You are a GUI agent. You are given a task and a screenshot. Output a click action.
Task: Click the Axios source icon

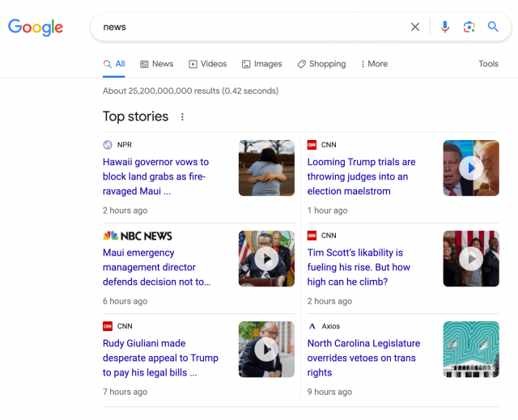coord(312,326)
